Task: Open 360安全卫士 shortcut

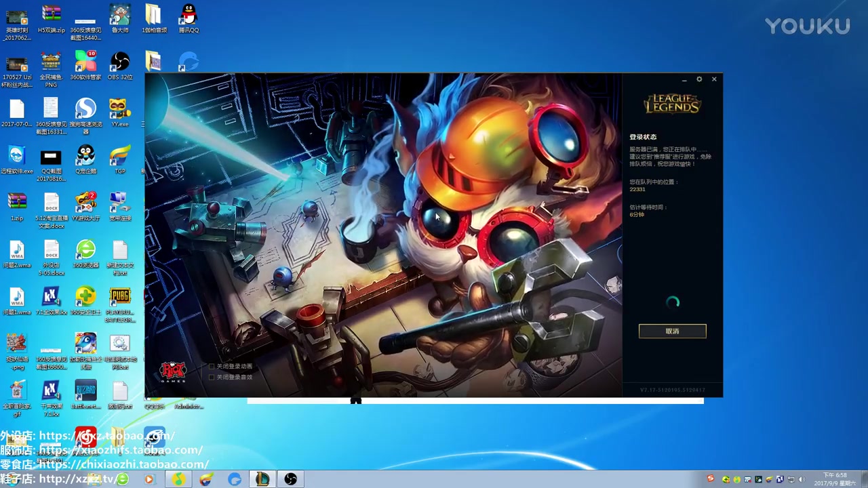Action: click(x=85, y=301)
